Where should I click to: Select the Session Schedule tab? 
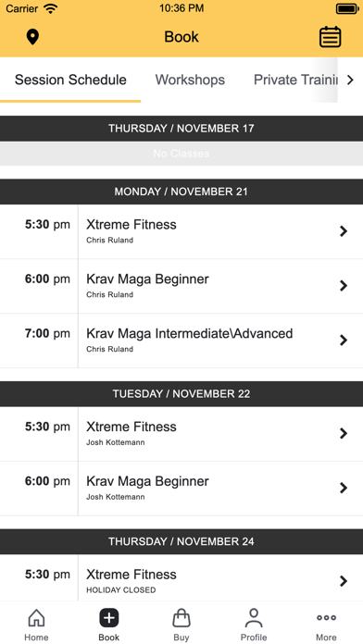[70, 80]
